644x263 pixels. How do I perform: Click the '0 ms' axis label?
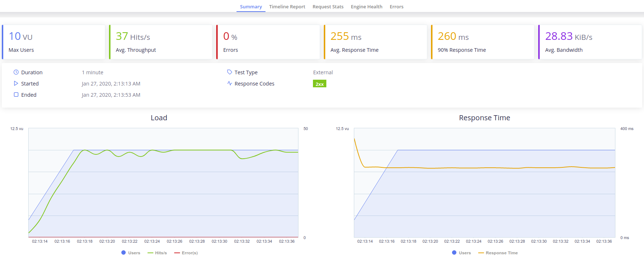point(625,238)
